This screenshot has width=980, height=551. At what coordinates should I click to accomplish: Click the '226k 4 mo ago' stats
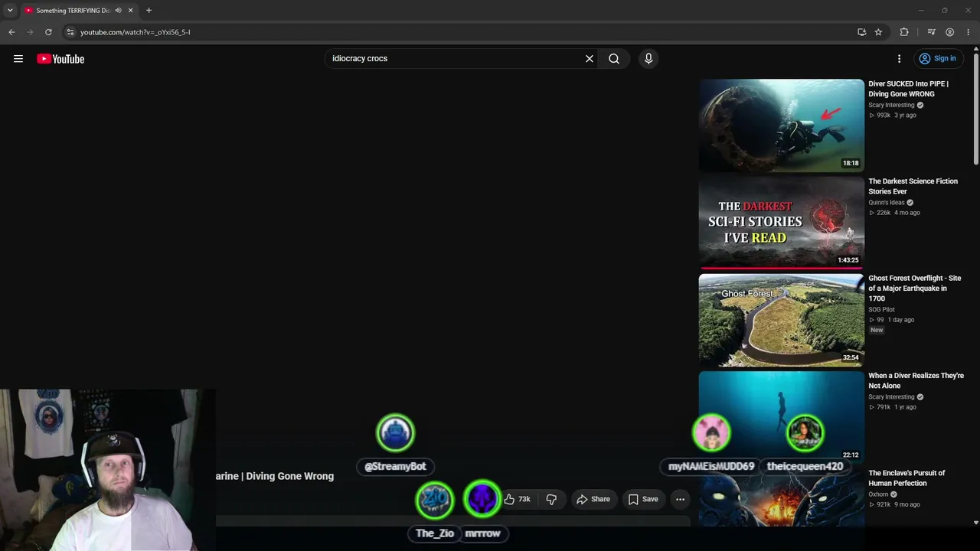pos(894,213)
